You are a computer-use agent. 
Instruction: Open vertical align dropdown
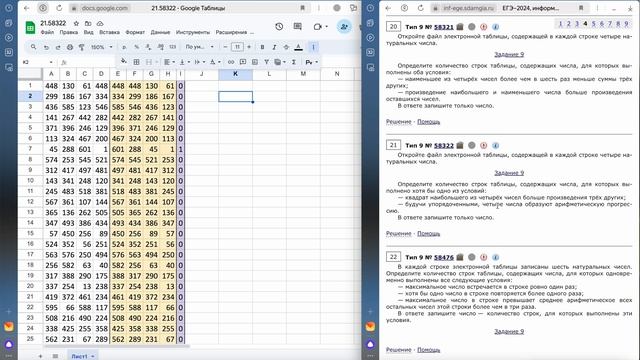pos(183,62)
